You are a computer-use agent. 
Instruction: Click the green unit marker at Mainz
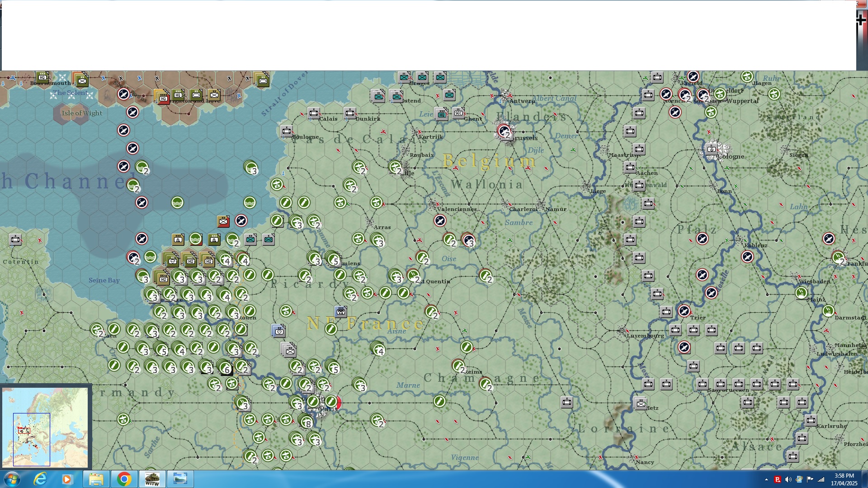[x=802, y=293]
